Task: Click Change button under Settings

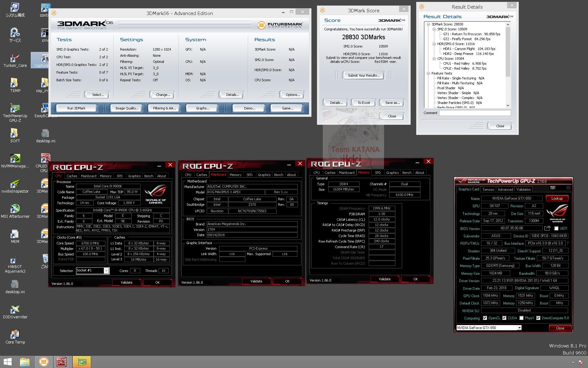Action: coord(163,95)
